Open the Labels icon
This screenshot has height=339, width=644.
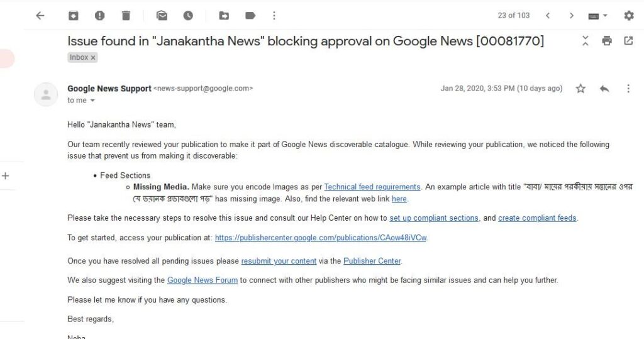tap(250, 16)
